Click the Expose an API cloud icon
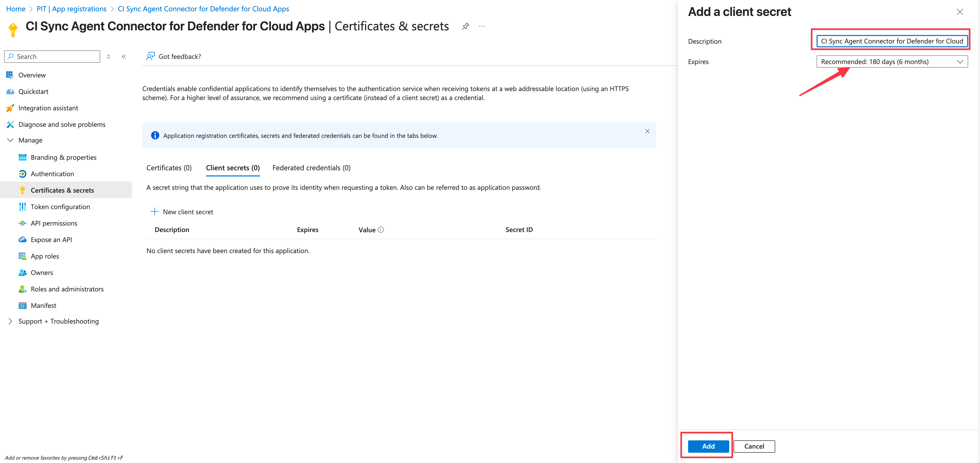Image resolution: width=980 pixels, height=463 pixels. coord(22,239)
